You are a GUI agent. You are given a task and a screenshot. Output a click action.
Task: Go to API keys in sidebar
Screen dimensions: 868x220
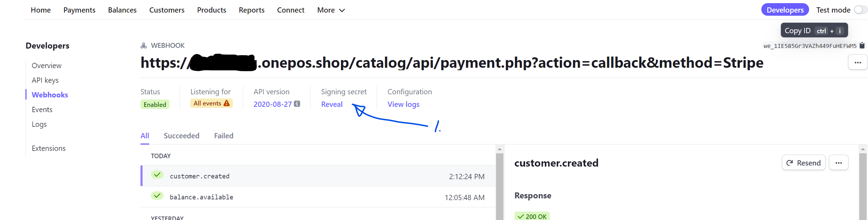point(45,80)
